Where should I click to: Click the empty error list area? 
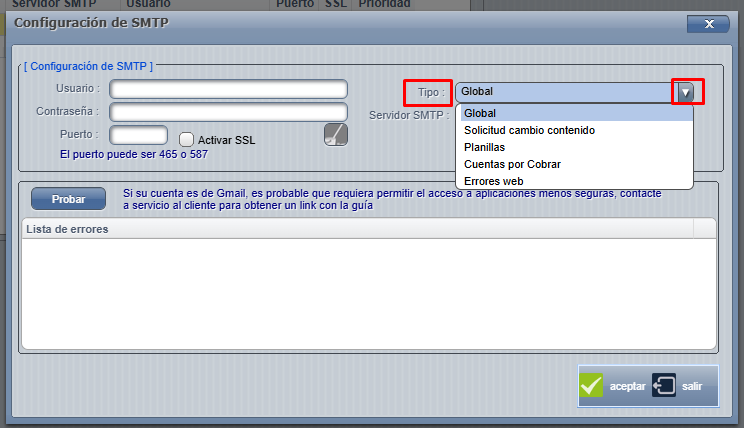(368, 295)
